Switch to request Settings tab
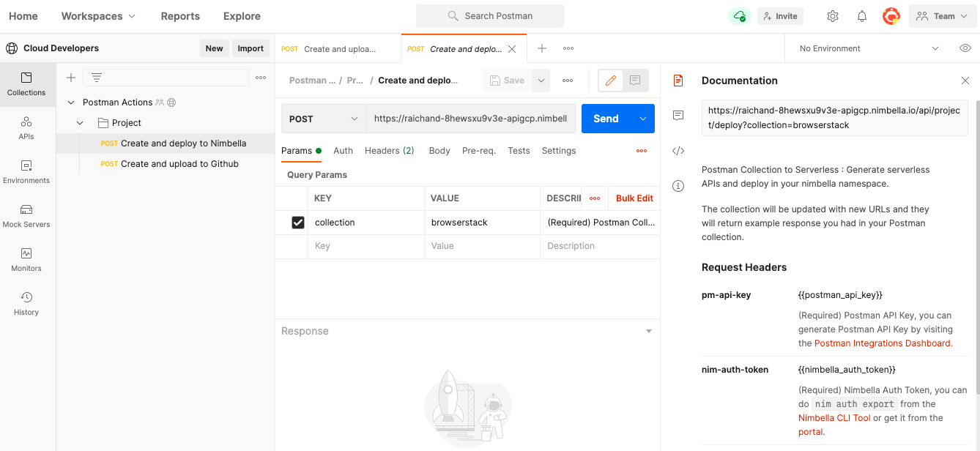The height and width of the screenshot is (451, 980). (559, 151)
